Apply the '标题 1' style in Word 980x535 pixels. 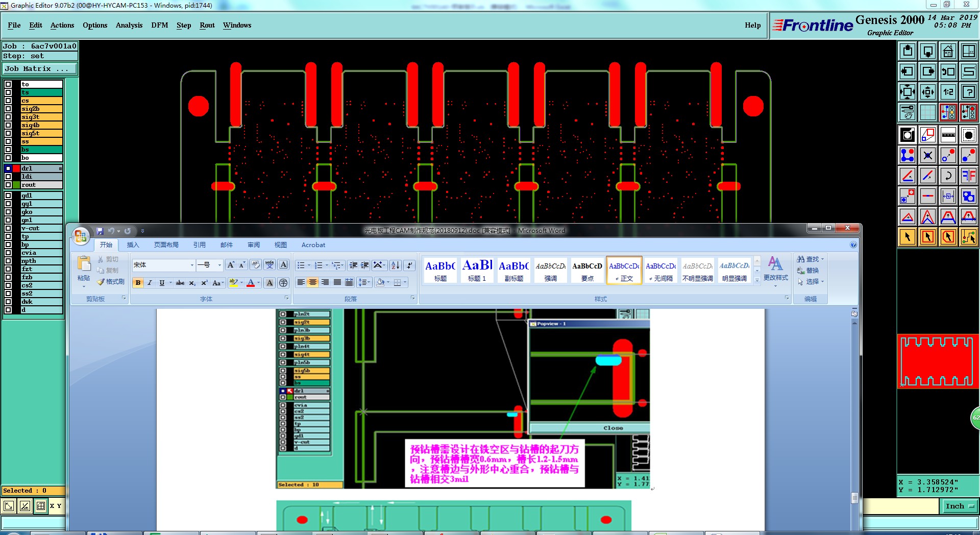pyautogui.click(x=477, y=270)
